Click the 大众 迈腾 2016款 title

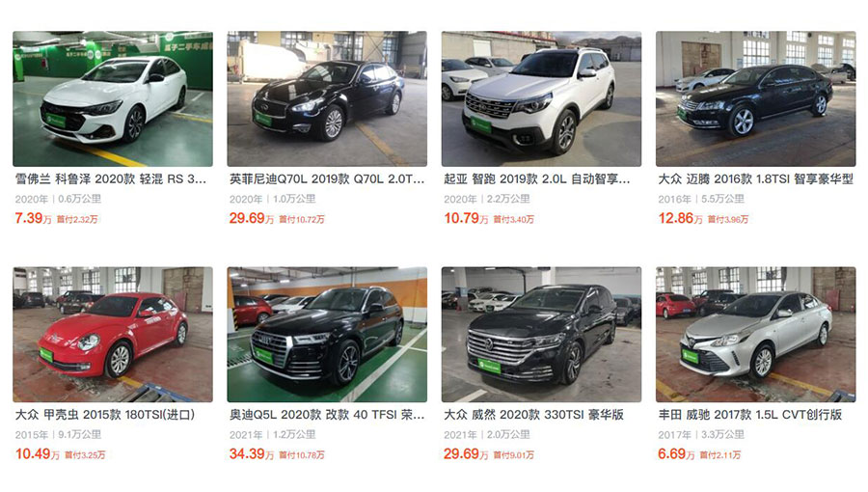point(755,179)
